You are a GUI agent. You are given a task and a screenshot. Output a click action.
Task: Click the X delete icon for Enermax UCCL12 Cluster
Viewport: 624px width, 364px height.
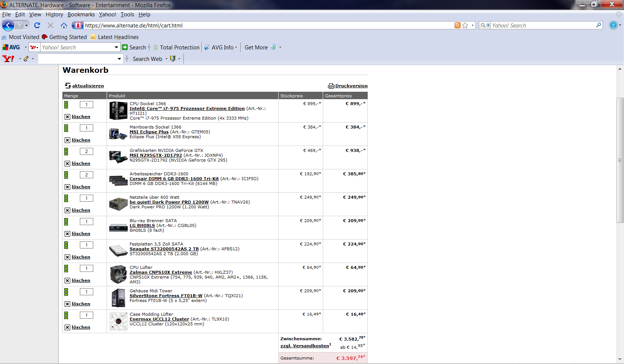(x=67, y=327)
